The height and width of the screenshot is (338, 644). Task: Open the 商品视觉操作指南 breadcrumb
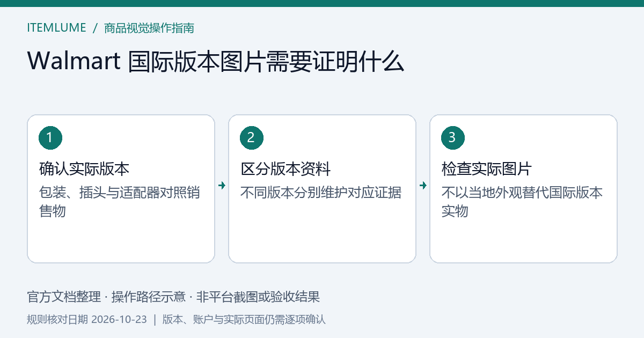149,28
